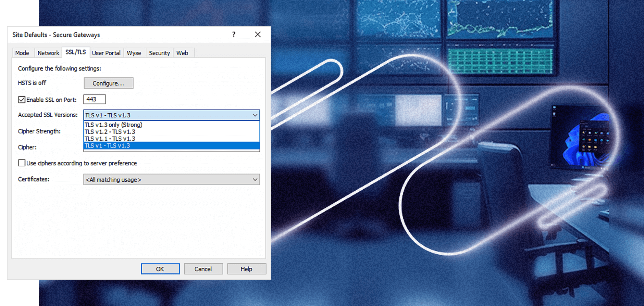Image resolution: width=644 pixels, height=306 pixels.
Task: Switch to the Web tab
Action: [182, 53]
